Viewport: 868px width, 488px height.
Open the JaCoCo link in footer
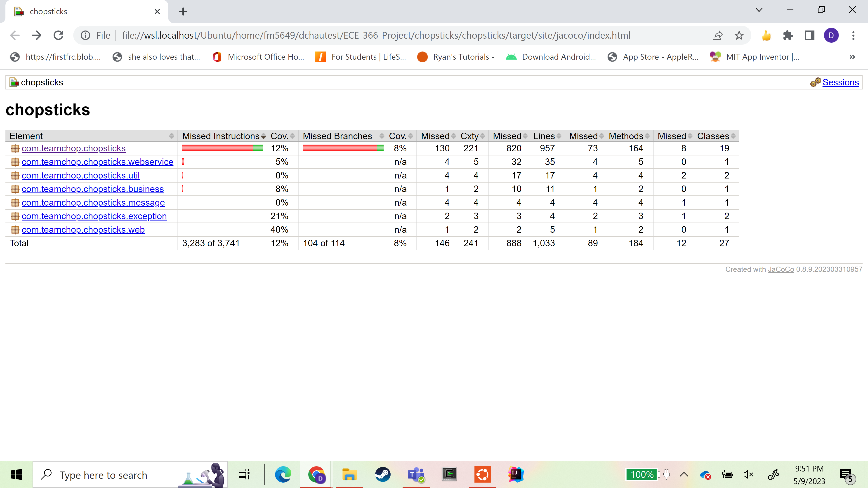781,270
